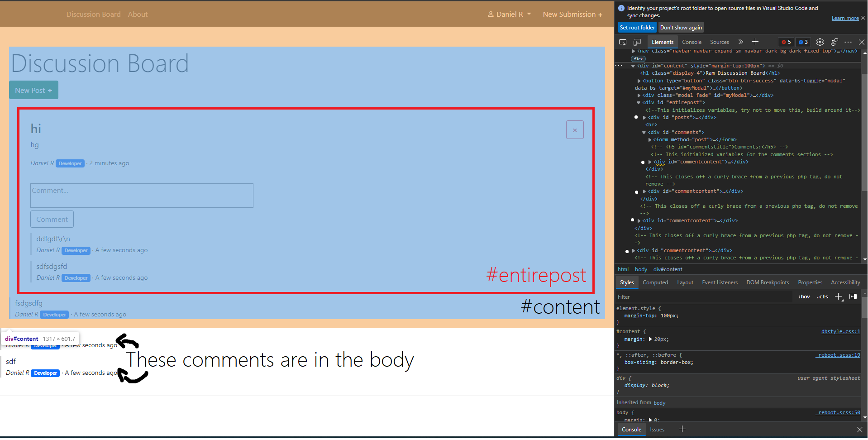Close the DevTools panel

tap(862, 42)
